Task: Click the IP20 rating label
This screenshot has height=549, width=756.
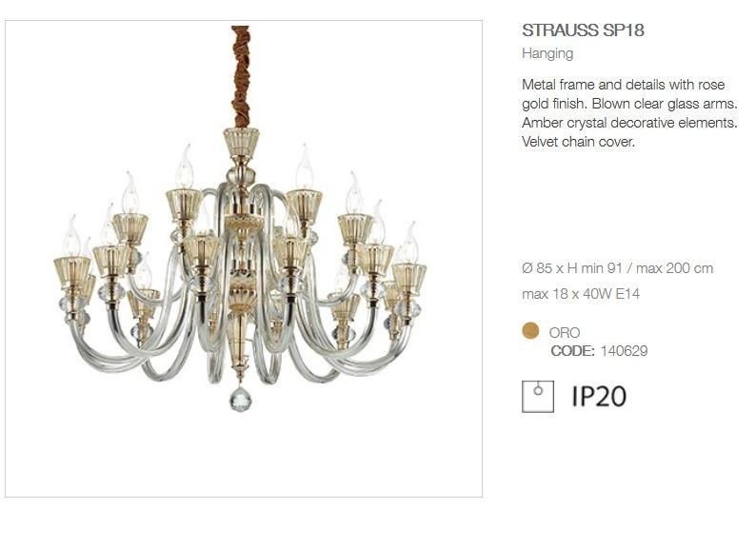Action: (x=599, y=396)
